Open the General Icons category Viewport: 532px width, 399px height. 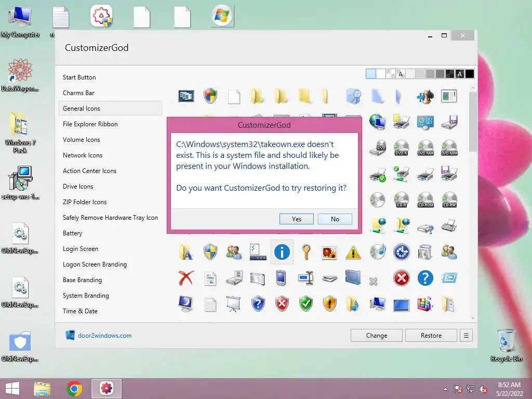pos(110,109)
